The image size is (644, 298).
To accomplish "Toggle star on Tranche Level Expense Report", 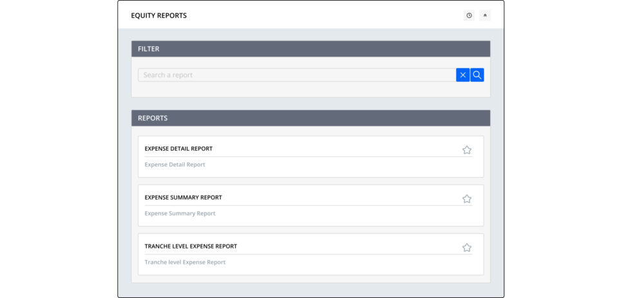I will [x=467, y=248].
